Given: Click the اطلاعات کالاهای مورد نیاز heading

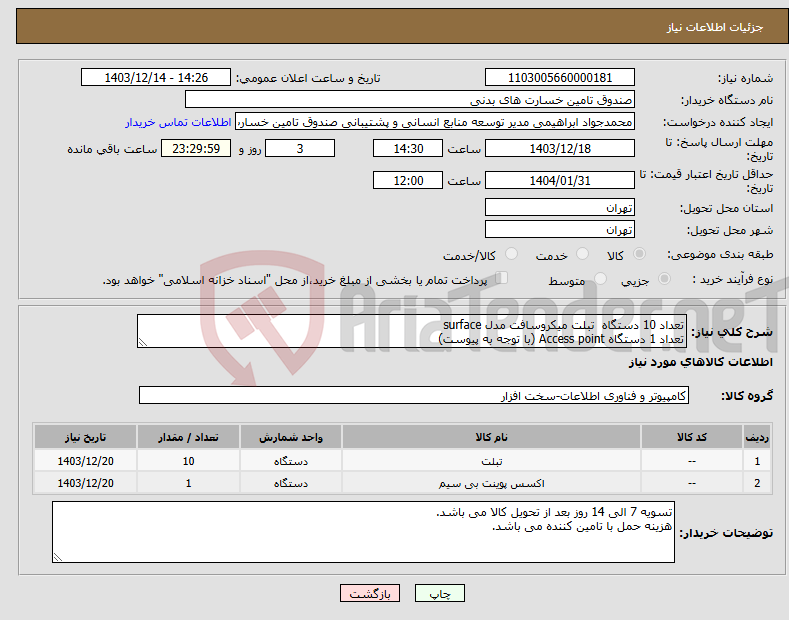Looking at the screenshot, I should [700, 362].
